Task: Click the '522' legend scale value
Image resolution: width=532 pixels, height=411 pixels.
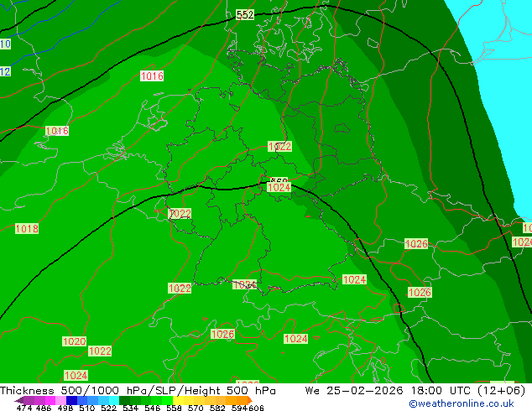Action: (x=108, y=408)
